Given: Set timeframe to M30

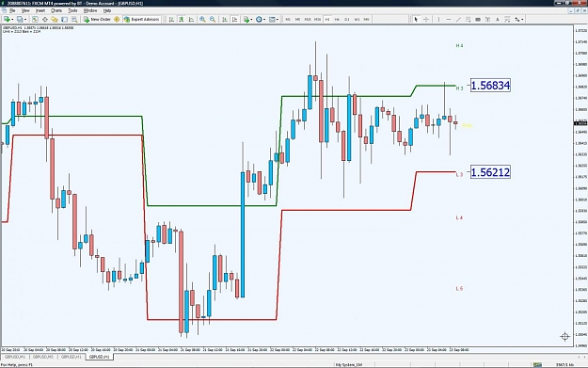Looking at the screenshot, I should point(317,19).
